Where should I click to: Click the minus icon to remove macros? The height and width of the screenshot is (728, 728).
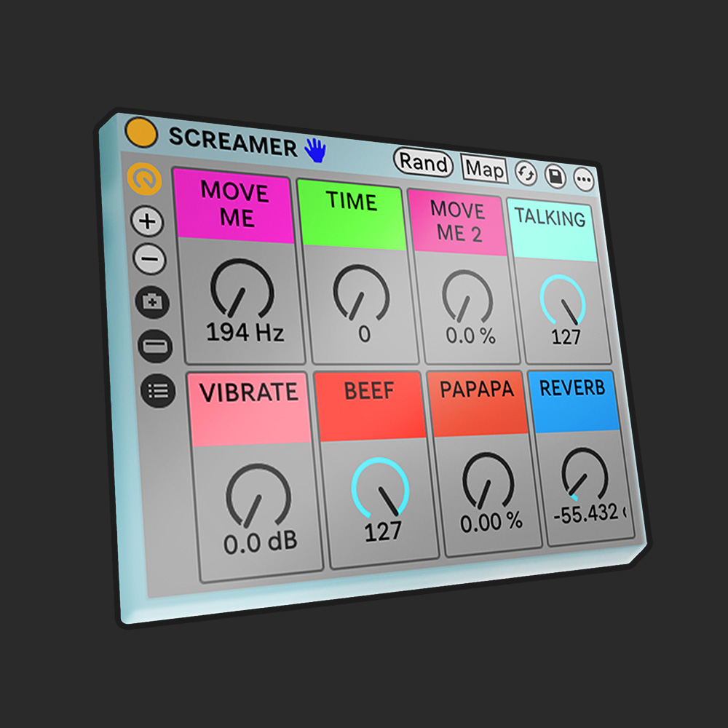[x=149, y=259]
